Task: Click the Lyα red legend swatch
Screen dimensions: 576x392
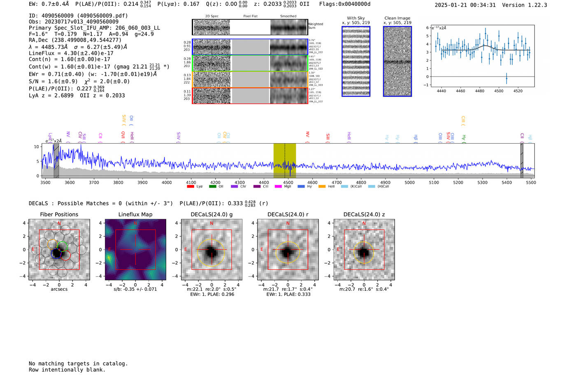Action: click(190, 186)
